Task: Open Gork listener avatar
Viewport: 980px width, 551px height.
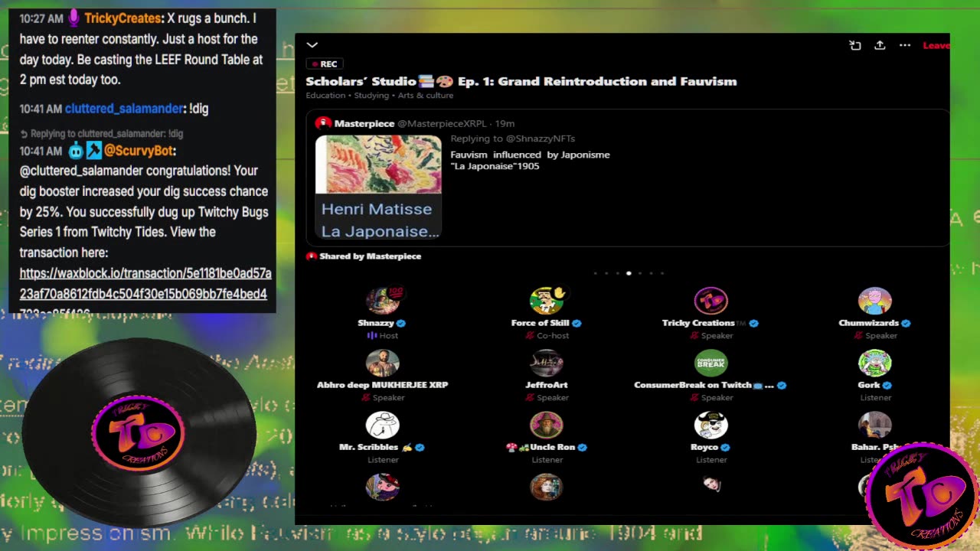Action: 874,363
